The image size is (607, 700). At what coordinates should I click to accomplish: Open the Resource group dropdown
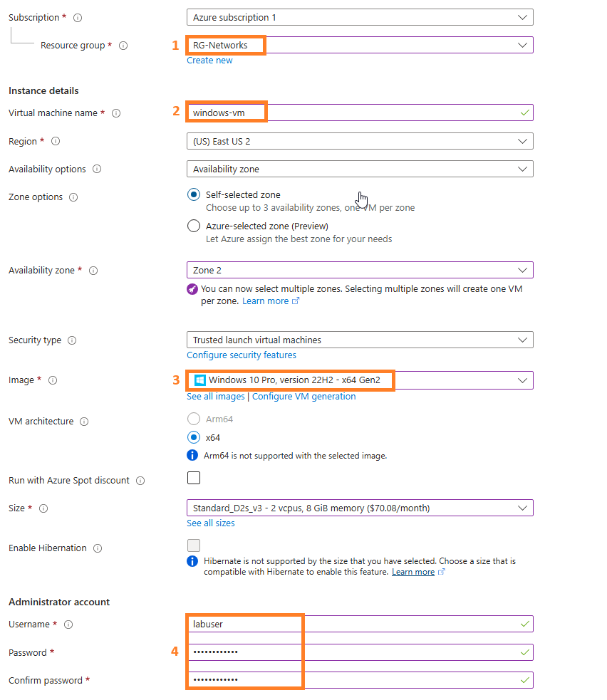360,45
